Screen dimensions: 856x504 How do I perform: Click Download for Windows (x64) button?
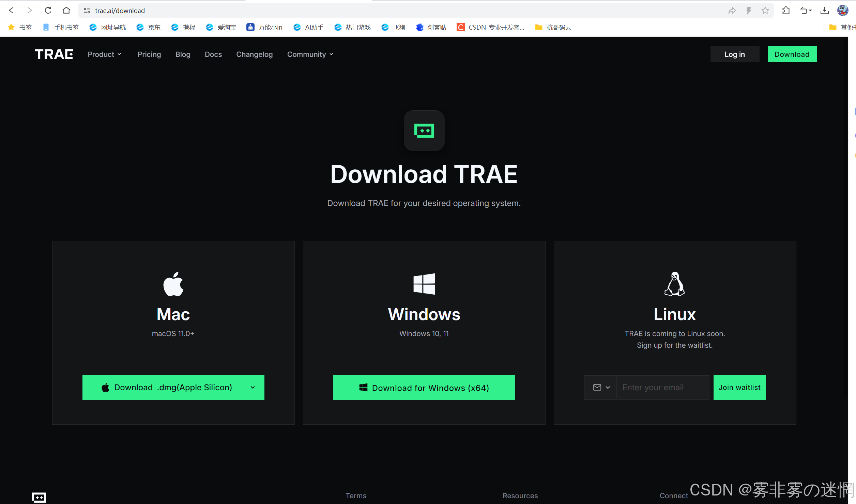tap(424, 388)
